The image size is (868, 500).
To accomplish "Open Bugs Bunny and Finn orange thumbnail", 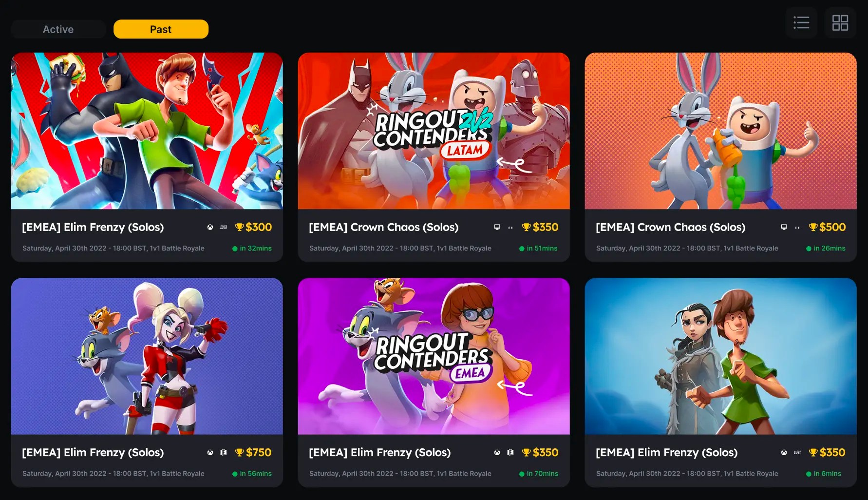I will coord(720,131).
